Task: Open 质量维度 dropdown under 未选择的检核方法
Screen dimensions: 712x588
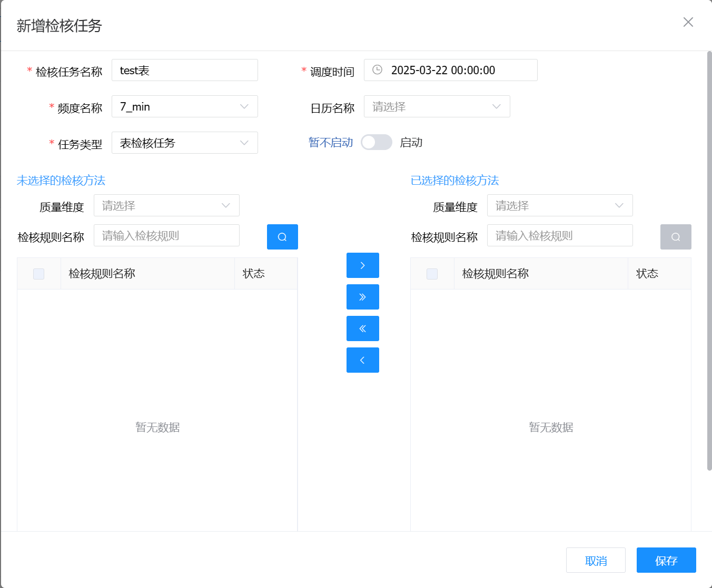Action: point(166,205)
